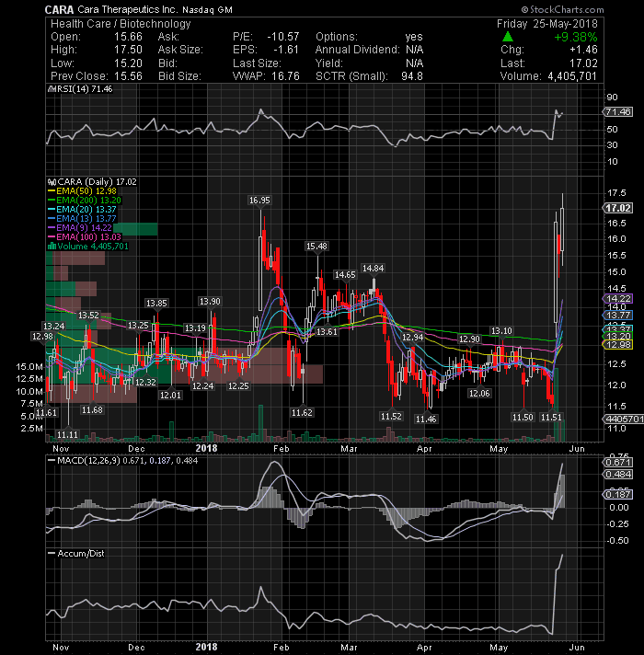
Task: Click the RSI(14) 71.46 indicator label
Action: coord(81,89)
